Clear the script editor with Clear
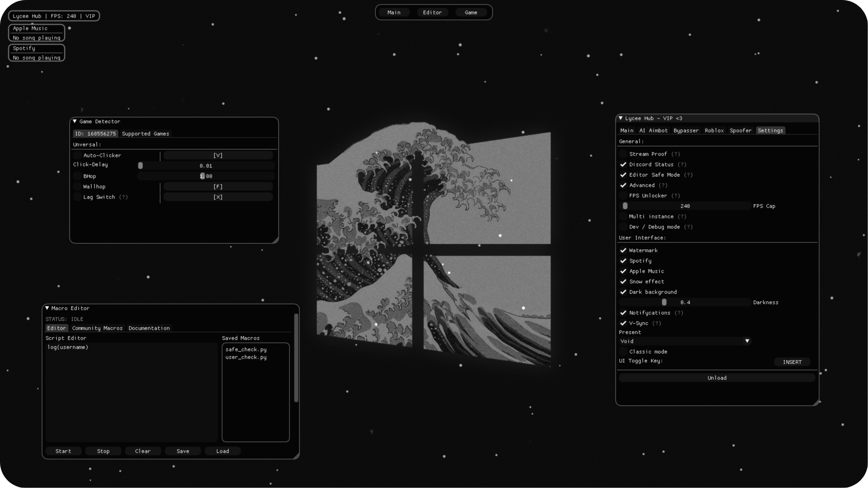This screenshot has width=868, height=488. [x=143, y=451]
